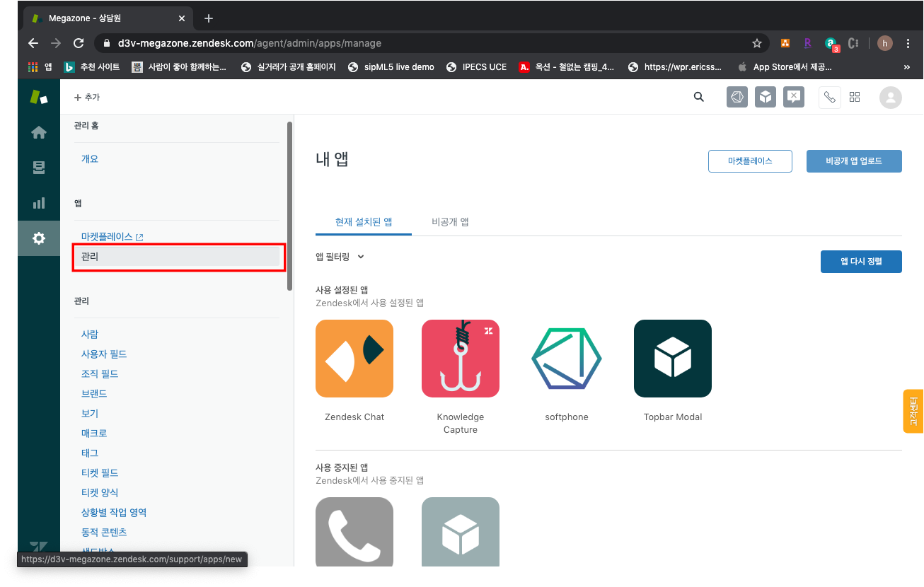924x587 pixels.
Task: Open Chrome profile avatar 'h'
Action: pos(885,43)
